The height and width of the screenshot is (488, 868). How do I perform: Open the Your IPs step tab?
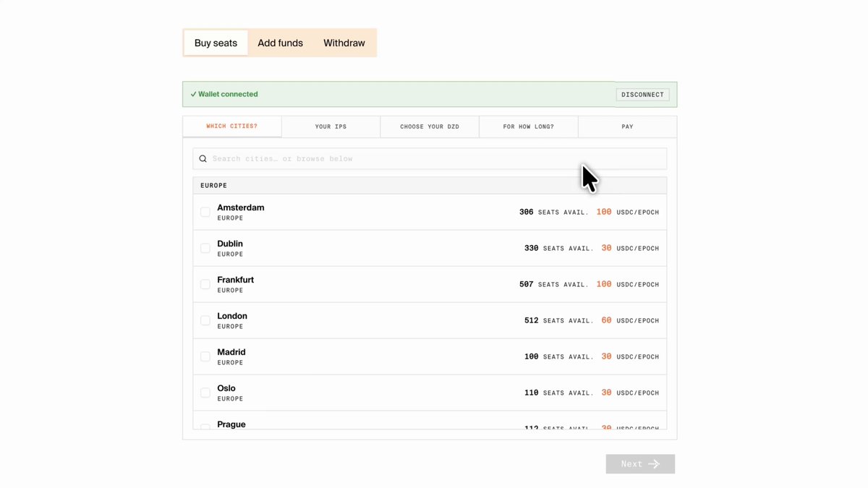(331, 127)
